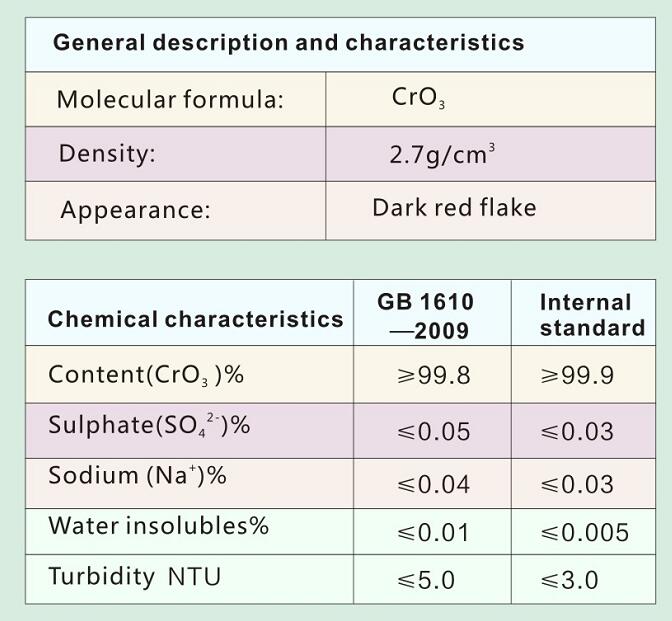Click the Internal standard column header
672x621 pixels.
(x=592, y=315)
